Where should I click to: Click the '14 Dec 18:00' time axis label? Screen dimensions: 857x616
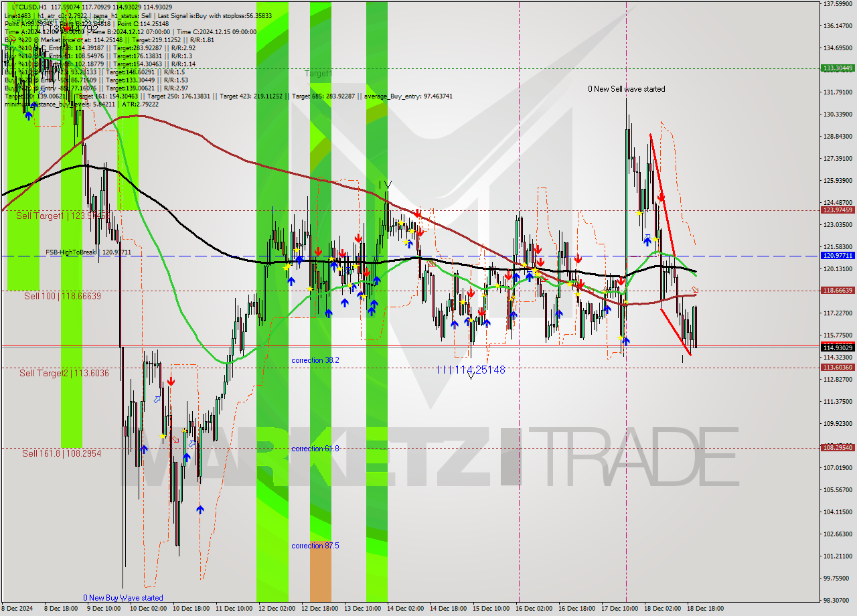[x=448, y=609]
